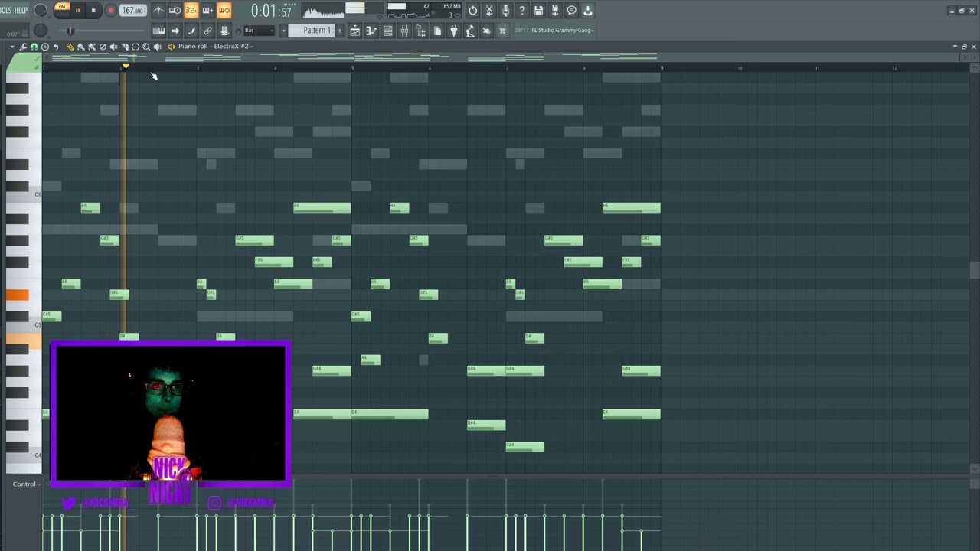Click the microphone one-click recording icon
This screenshot has width=980, height=551.
pos(506,11)
